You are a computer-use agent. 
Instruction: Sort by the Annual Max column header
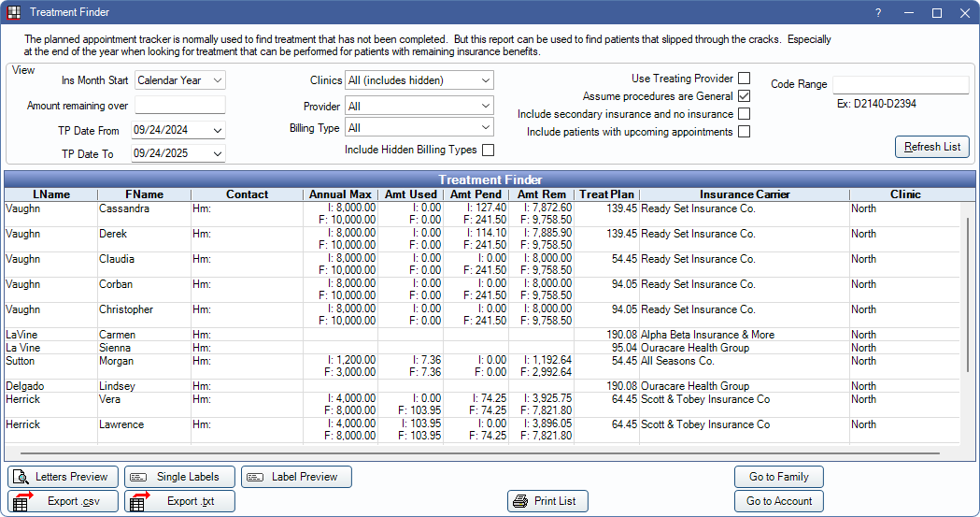[340, 194]
